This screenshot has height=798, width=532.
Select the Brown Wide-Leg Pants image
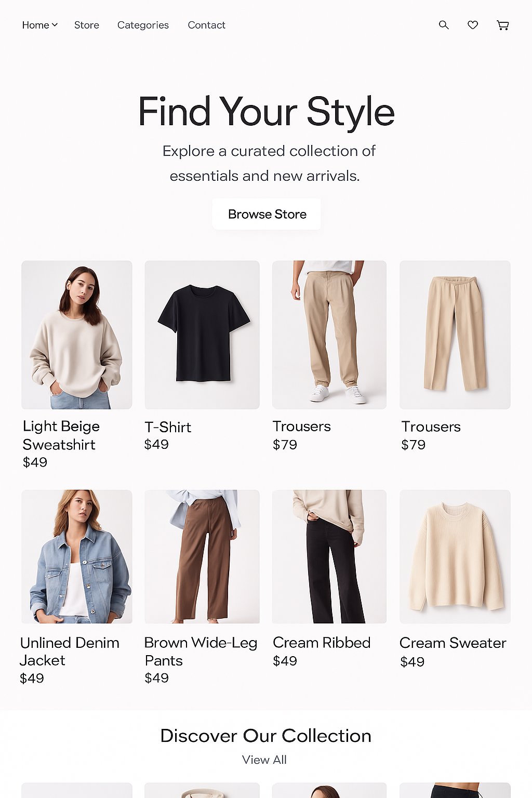pos(202,556)
